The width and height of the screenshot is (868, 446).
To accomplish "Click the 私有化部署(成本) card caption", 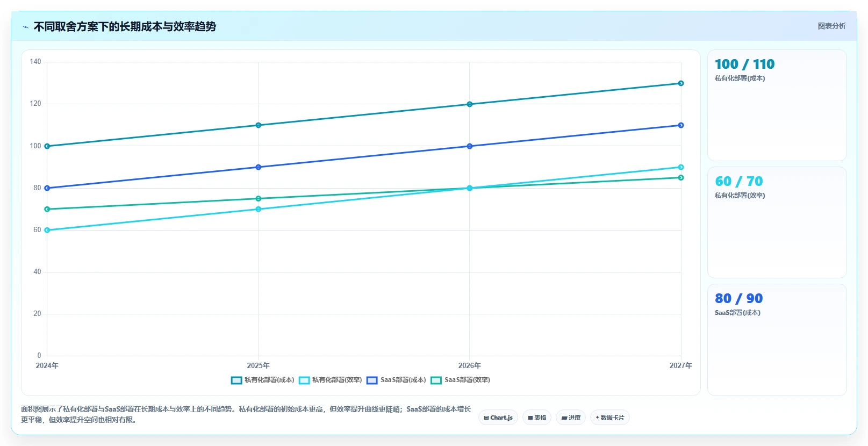I will 740,78.
